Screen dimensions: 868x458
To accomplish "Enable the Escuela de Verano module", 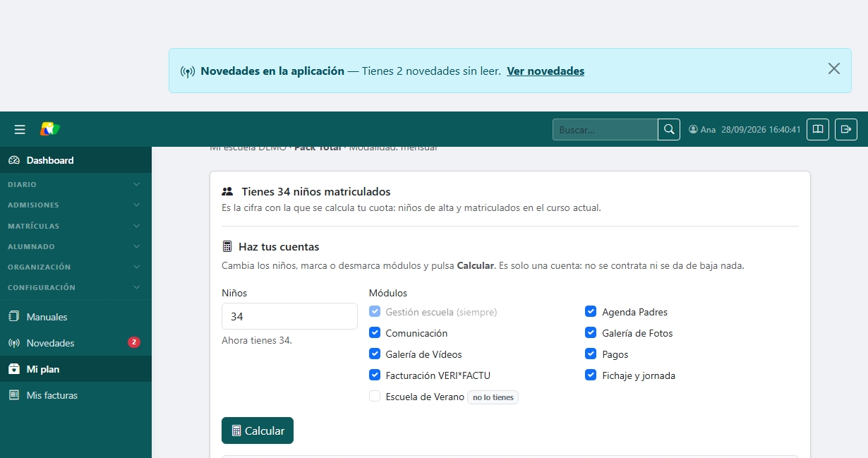I will 375,396.
